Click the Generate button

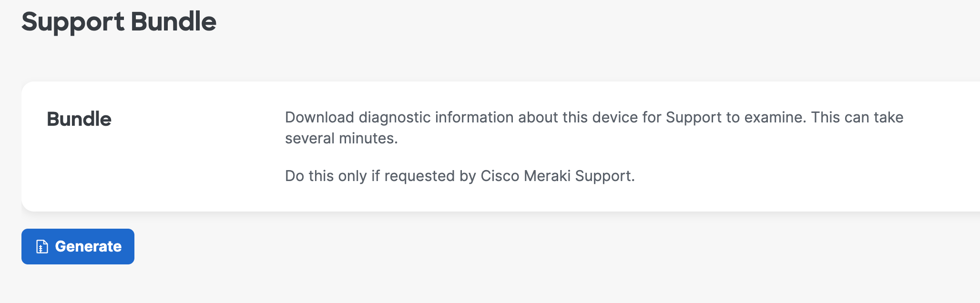(78, 246)
